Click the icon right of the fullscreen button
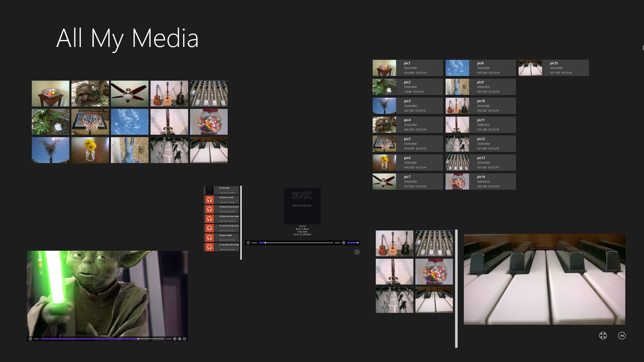 pyautogui.click(x=622, y=336)
